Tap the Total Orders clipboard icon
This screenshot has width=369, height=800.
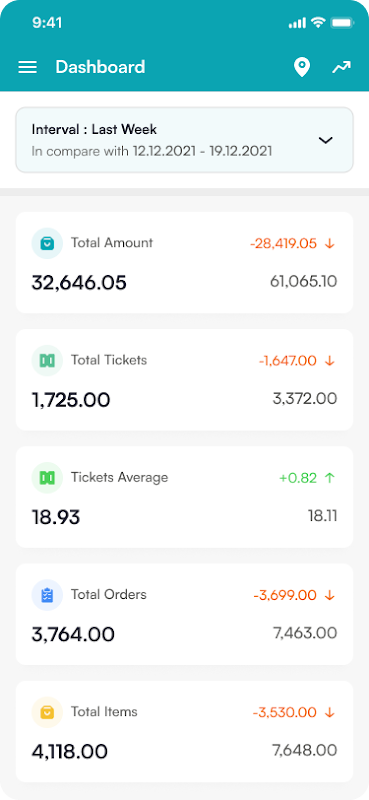pyautogui.click(x=47, y=595)
